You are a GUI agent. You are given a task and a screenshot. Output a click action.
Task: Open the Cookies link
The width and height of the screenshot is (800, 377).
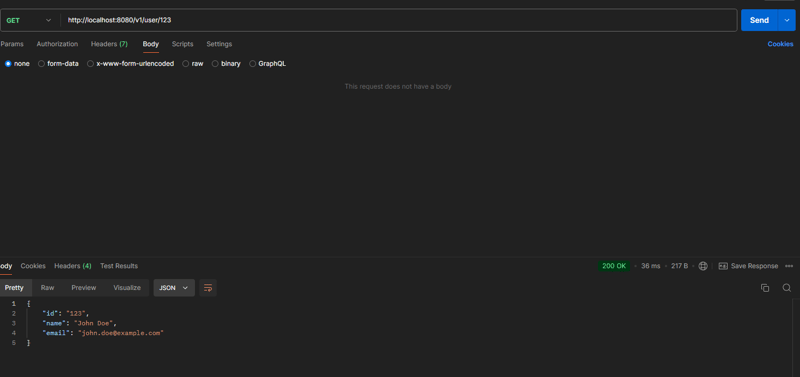coord(780,44)
